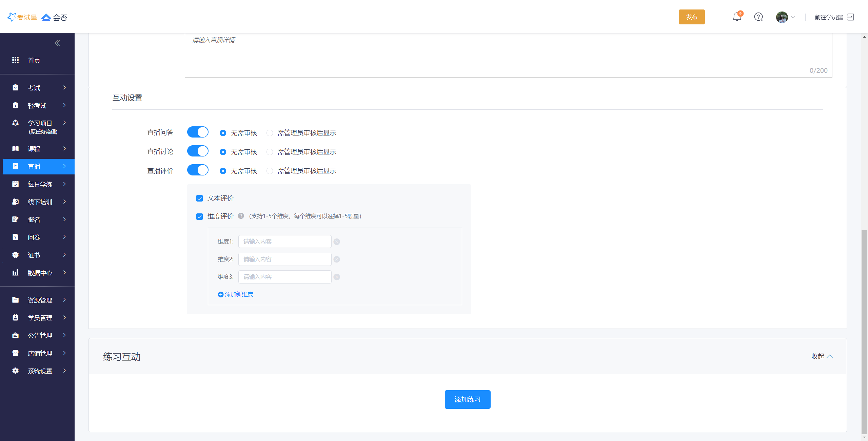Open the avatar dropdown arrow
The image size is (868, 441).
pyautogui.click(x=793, y=17)
